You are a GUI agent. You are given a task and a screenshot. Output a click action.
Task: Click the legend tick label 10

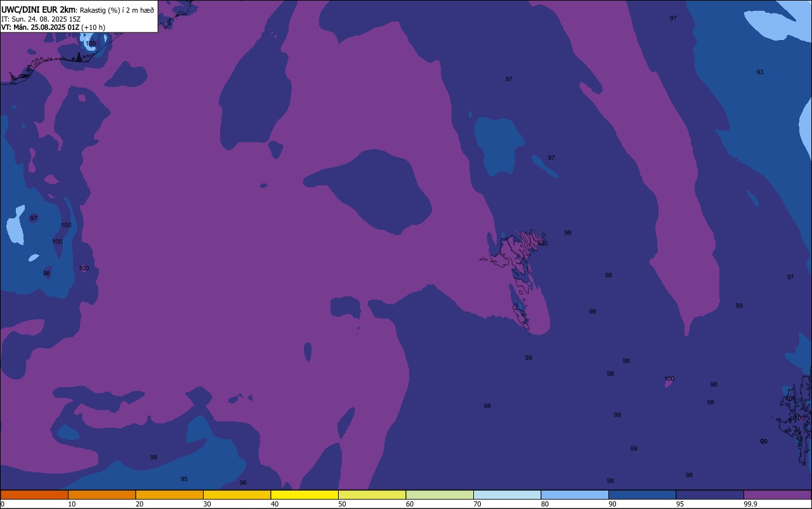pyautogui.click(x=72, y=504)
